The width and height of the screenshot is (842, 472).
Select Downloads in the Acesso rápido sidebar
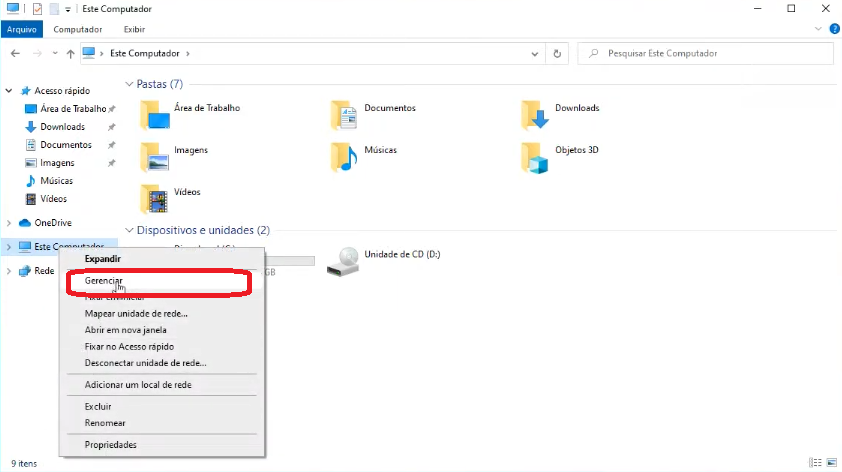pos(62,127)
